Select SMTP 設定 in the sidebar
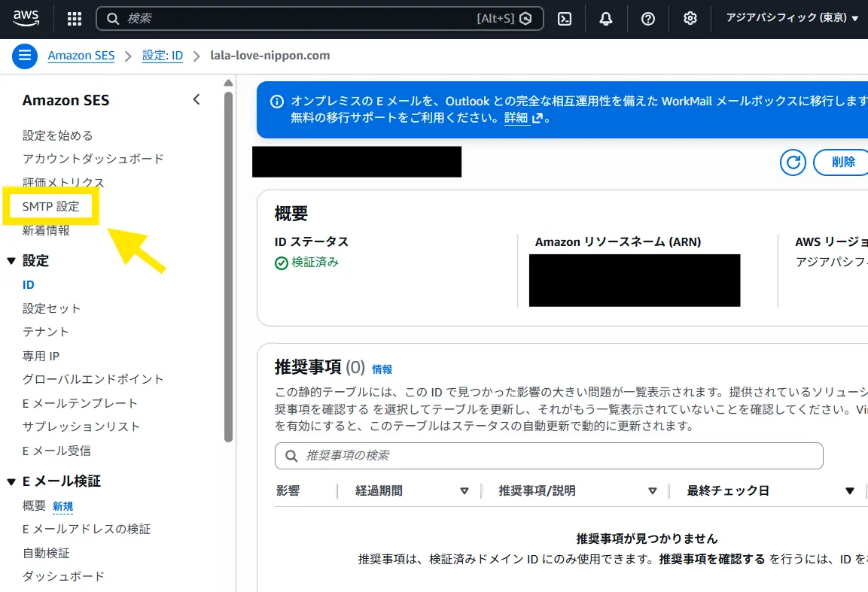Viewport: 868px width, 592px height. tap(51, 206)
